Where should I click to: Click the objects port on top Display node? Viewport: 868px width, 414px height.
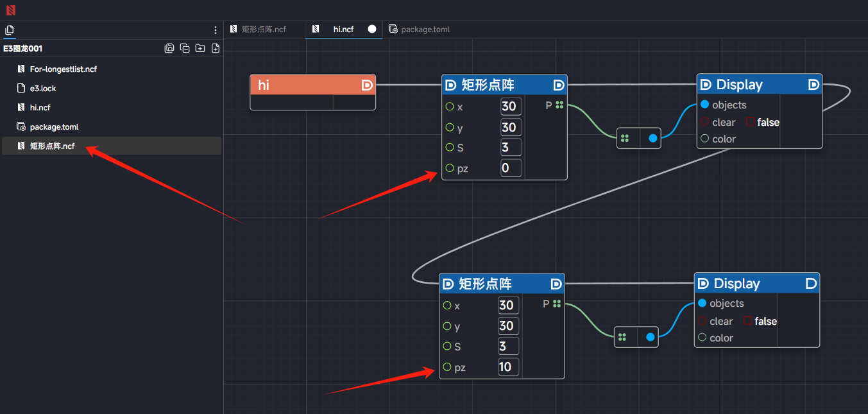tap(705, 105)
